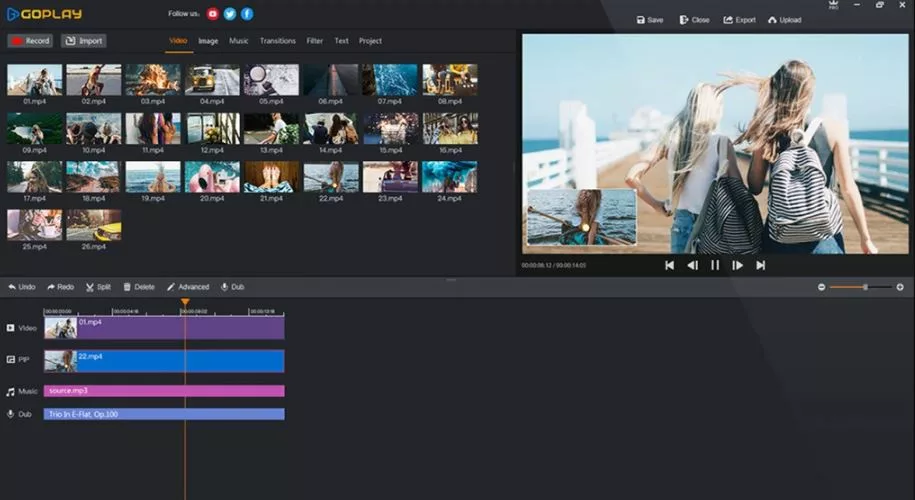The height and width of the screenshot is (500, 915).
Task: Select thumbnail 14.mp4
Action: point(331,128)
